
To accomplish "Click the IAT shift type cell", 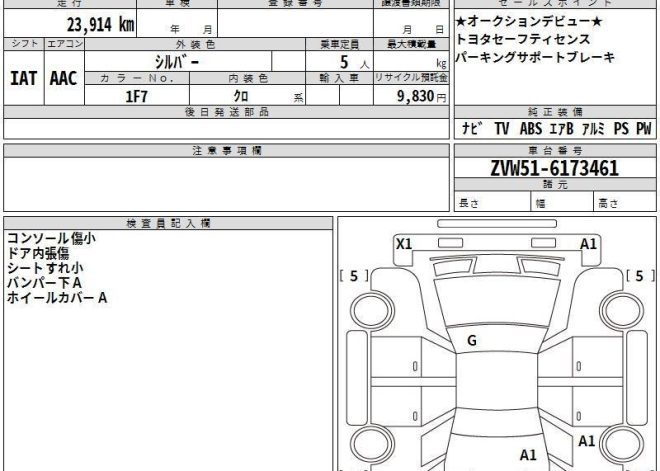I will [x=25, y=78].
